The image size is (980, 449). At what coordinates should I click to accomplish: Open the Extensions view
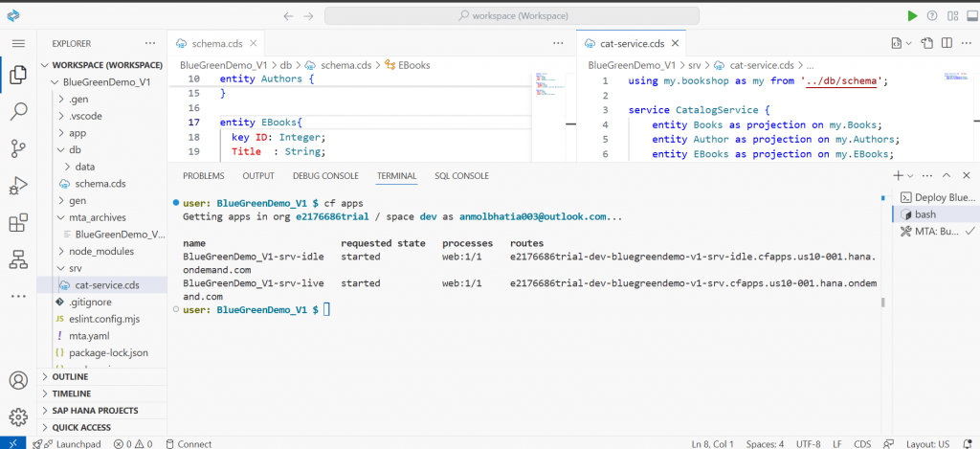[x=19, y=223]
